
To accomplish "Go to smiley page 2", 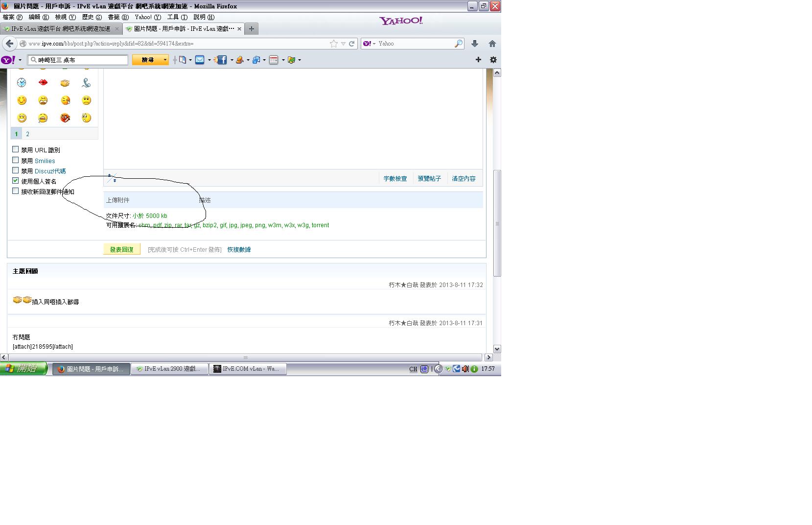I will pyautogui.click(x=27, y=134).
